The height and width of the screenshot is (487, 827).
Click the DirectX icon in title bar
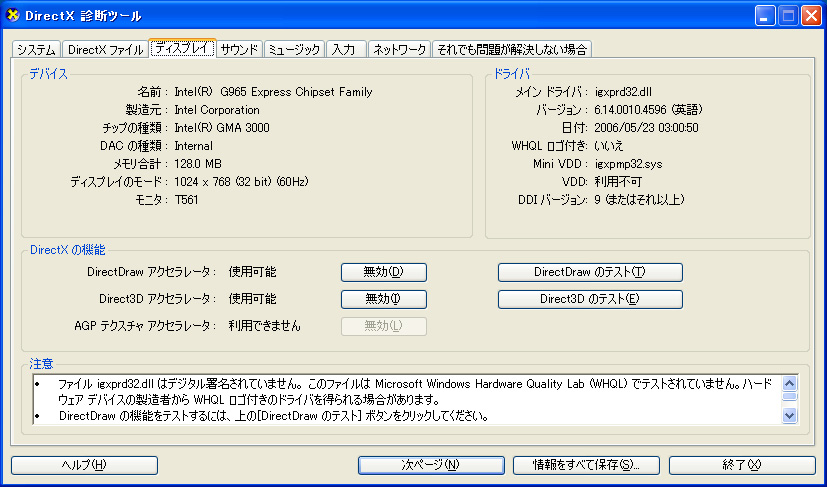13,16
